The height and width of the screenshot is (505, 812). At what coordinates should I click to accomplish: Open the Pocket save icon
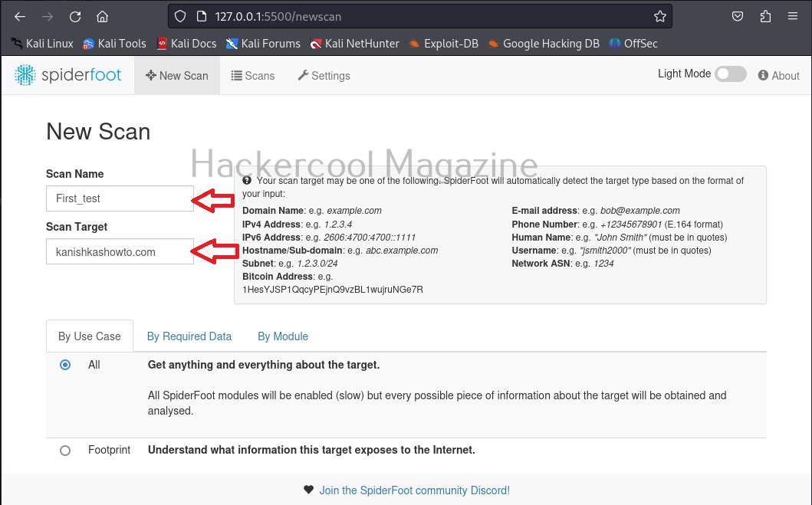pos(738,17)
